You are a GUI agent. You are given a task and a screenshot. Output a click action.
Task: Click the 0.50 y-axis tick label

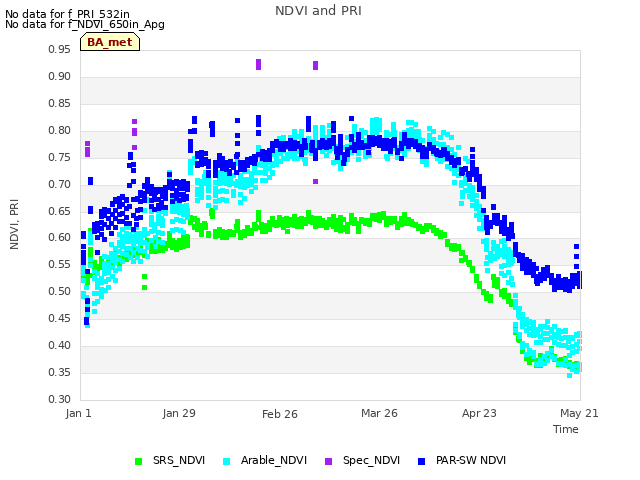(60, 291)
